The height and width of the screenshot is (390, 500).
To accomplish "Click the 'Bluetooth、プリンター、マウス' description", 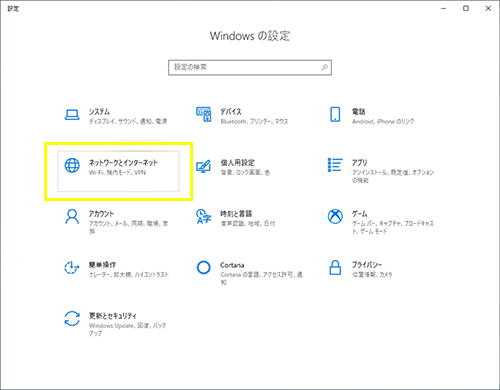I will tap(254, 122).
